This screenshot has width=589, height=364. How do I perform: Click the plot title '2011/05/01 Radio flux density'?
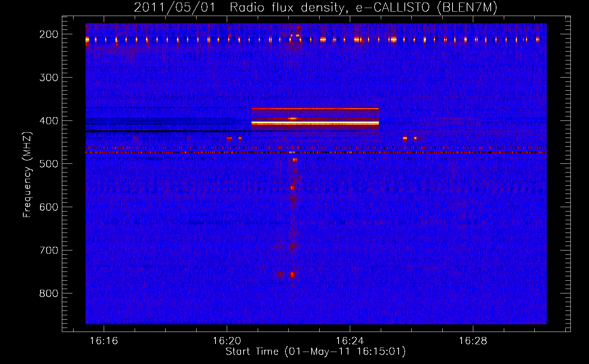240,8
